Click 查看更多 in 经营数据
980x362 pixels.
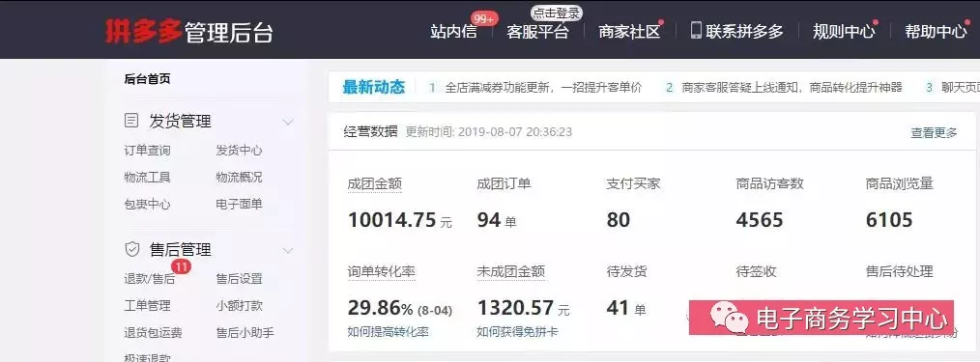click(x=934, y=132)
